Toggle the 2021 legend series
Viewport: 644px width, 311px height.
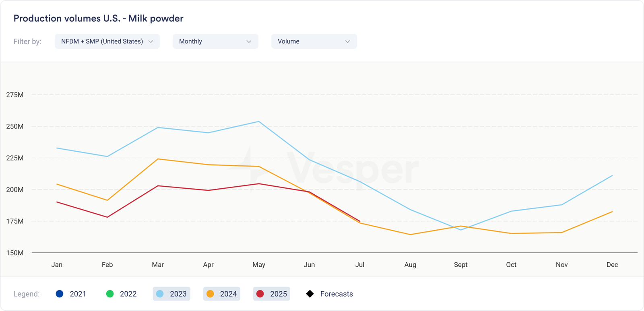[x=71, y=294]
